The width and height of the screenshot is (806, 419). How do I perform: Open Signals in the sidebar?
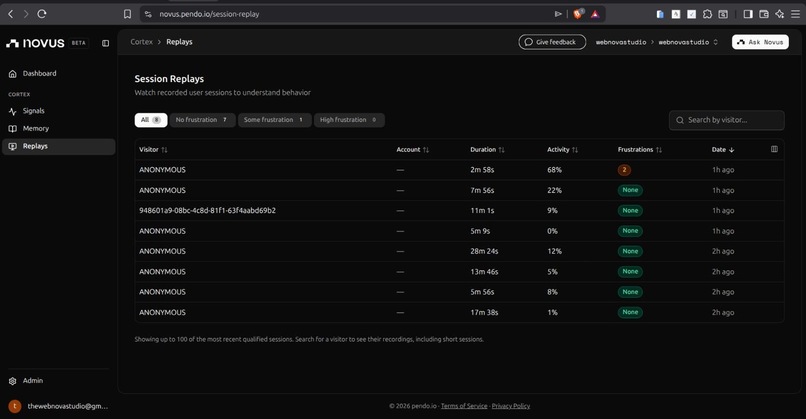coord(59,111)
